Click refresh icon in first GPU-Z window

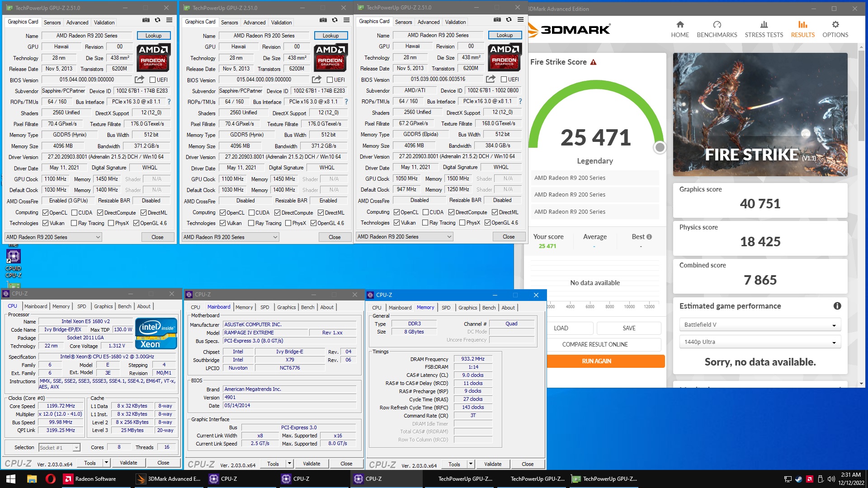157,20
